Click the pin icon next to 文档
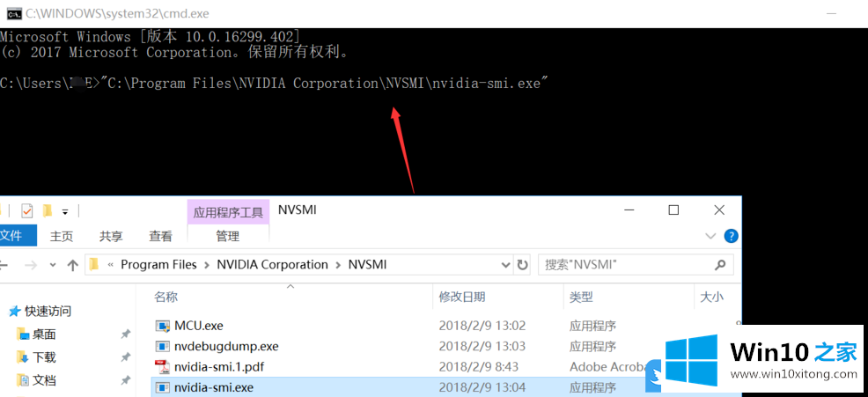This screenshot has height=397, width=868. (126, 380)
